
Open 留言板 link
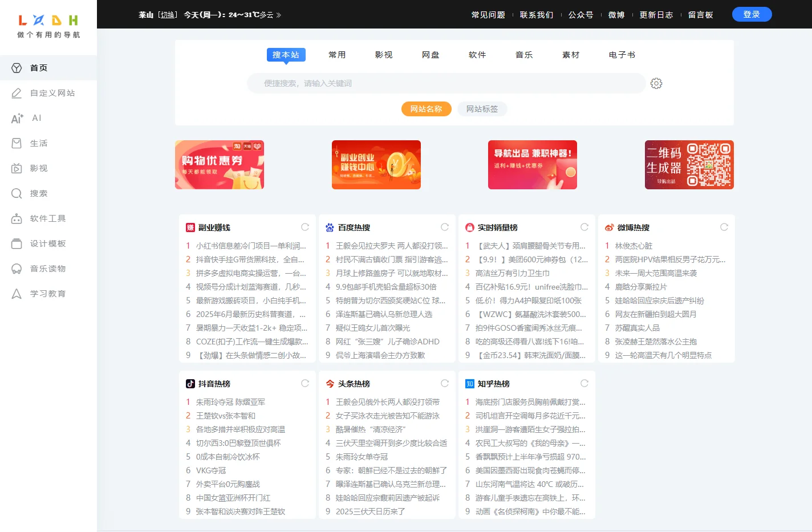[701, 15]
